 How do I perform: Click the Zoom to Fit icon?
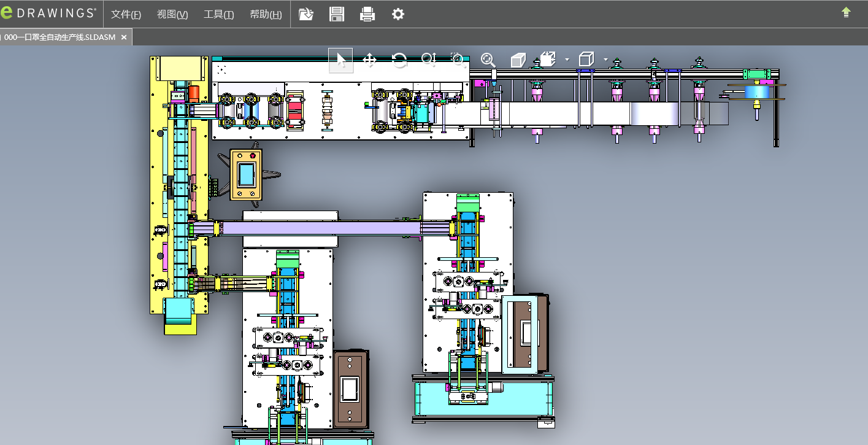tap(488, 60)
